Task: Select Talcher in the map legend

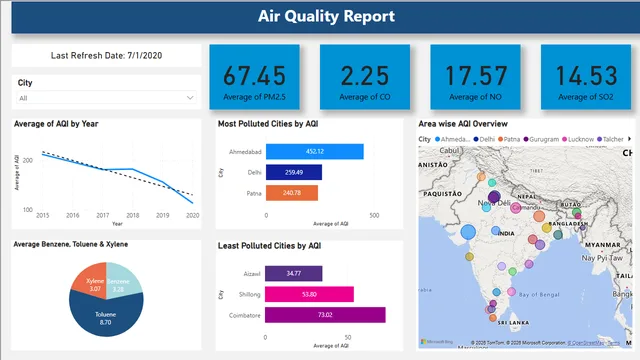Action: coord(610,139)
